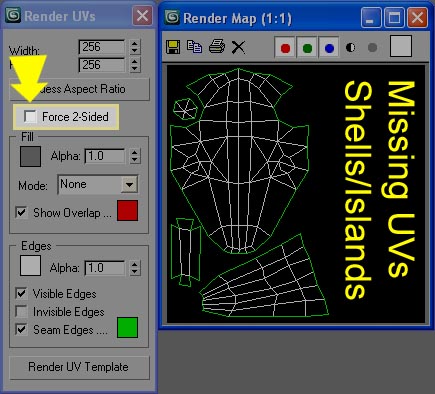
Task: Click the Render UV Template button
Action: 79,367
